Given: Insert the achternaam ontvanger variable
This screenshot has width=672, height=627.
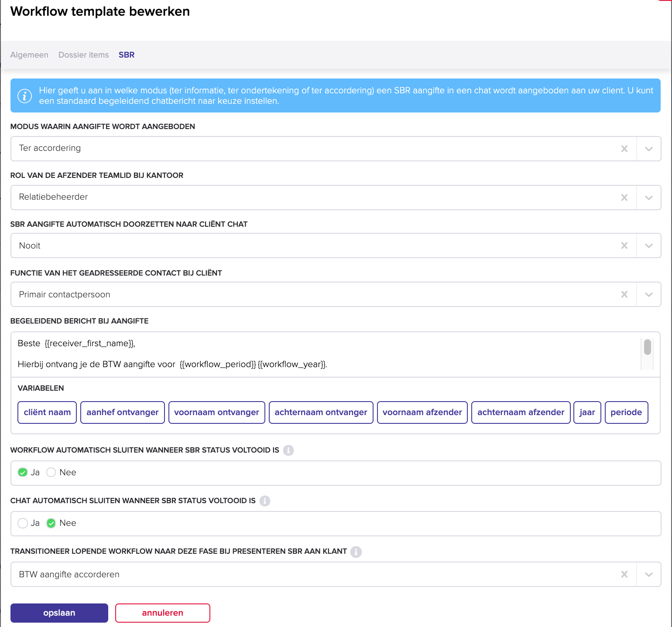Looking at the screenshot, I should (x=321, y=412).
